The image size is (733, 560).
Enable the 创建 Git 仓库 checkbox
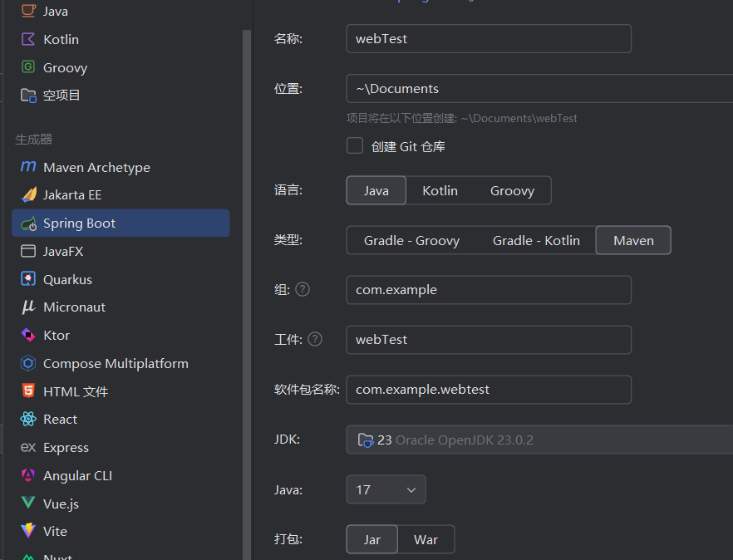click(355, 145)
